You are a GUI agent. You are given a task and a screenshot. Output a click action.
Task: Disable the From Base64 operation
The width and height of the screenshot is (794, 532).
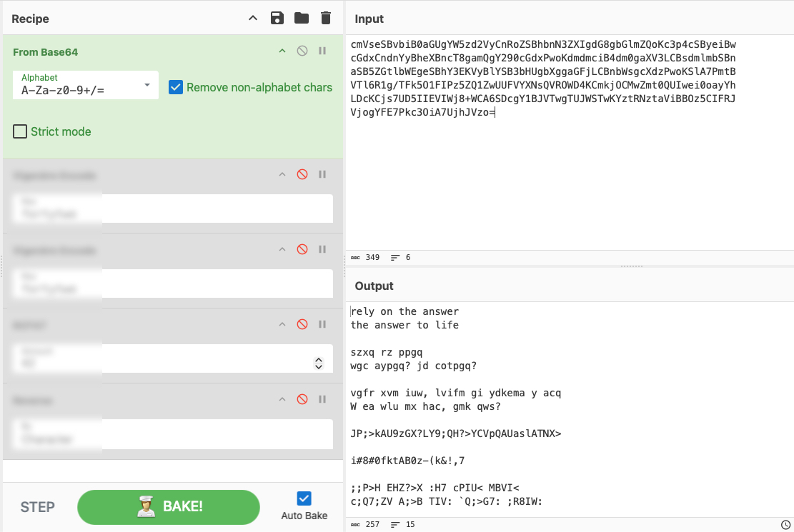pos(302,51)
